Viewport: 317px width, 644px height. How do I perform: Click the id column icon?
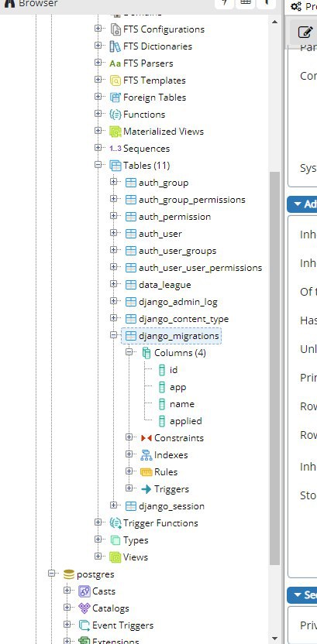click(x=162, y=370)
